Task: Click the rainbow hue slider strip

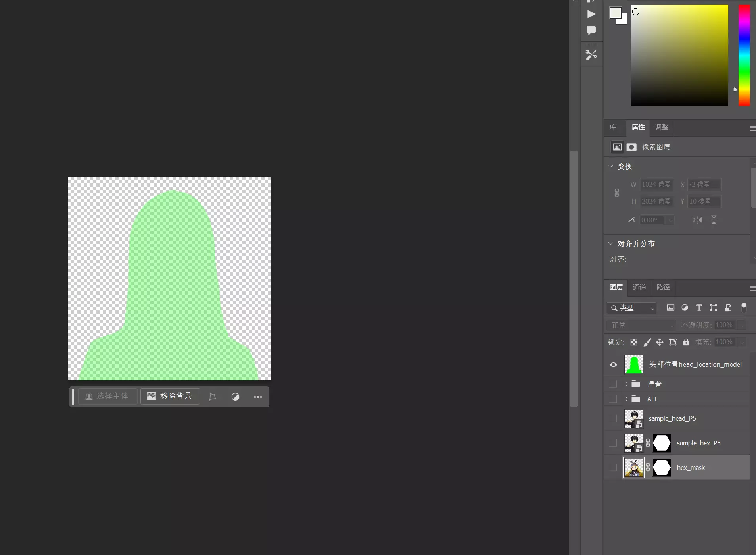Action: (744, 56)
